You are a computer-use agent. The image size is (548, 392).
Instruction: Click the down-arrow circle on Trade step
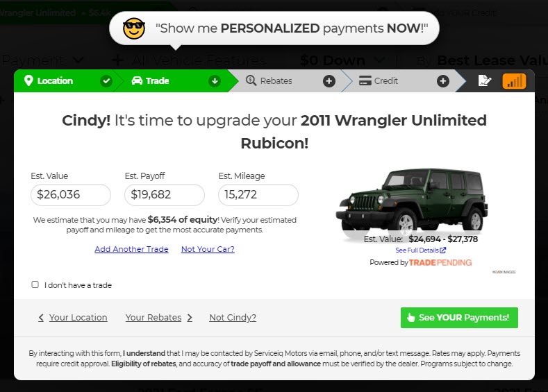pos(215,81)
